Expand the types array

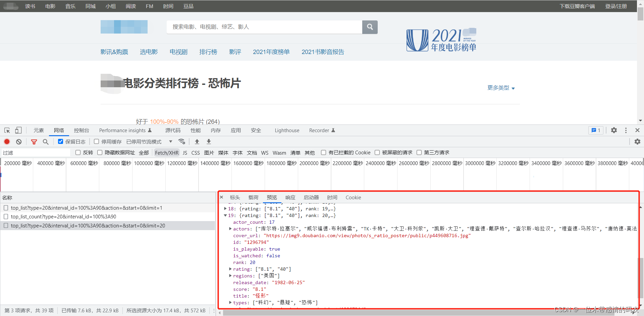click(230, 303)
